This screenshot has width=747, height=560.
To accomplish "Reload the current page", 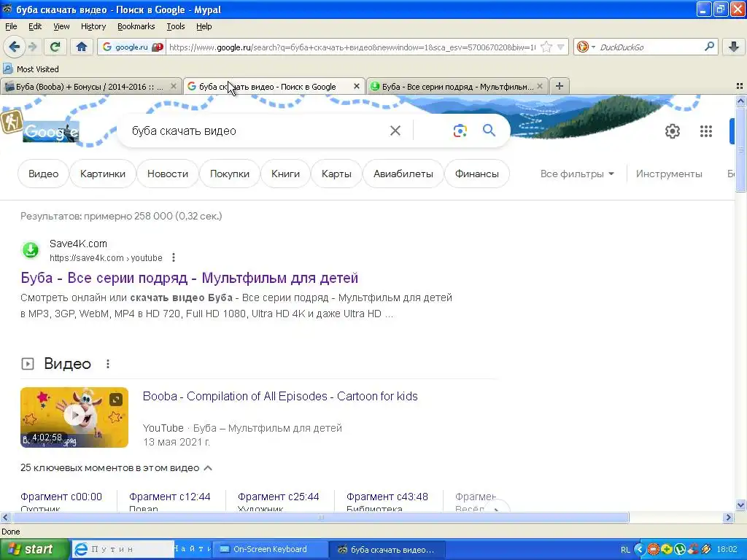I will click(55, 47).
